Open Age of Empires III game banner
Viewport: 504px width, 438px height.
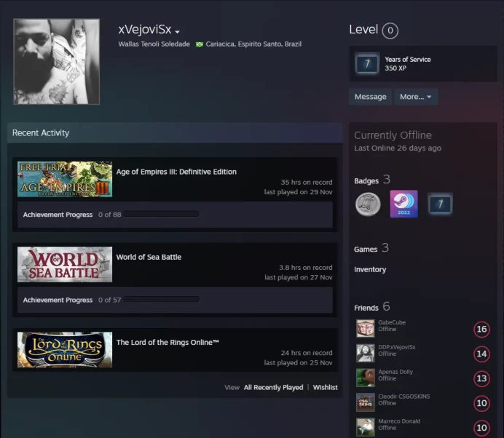point(65,179)
